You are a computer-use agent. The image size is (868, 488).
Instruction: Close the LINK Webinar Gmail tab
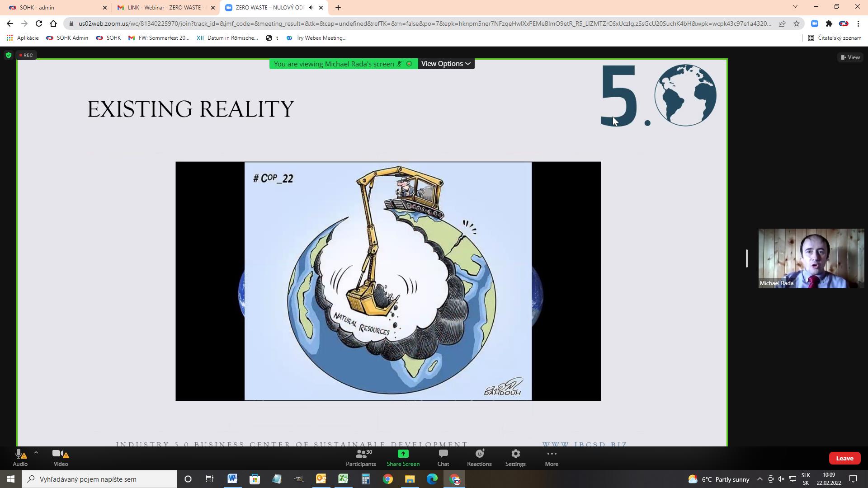[x=213, y=8]
